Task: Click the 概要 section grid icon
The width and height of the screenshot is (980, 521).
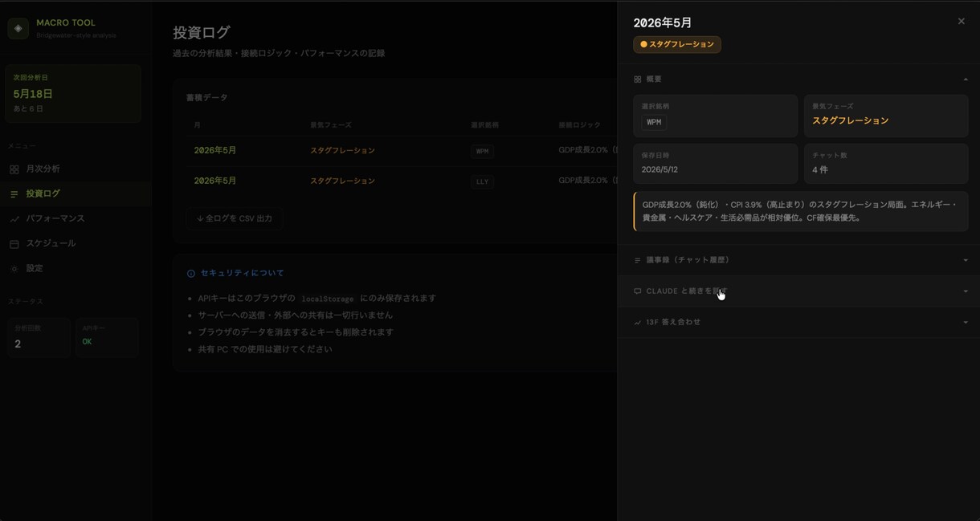Action: tap(638, 79)
